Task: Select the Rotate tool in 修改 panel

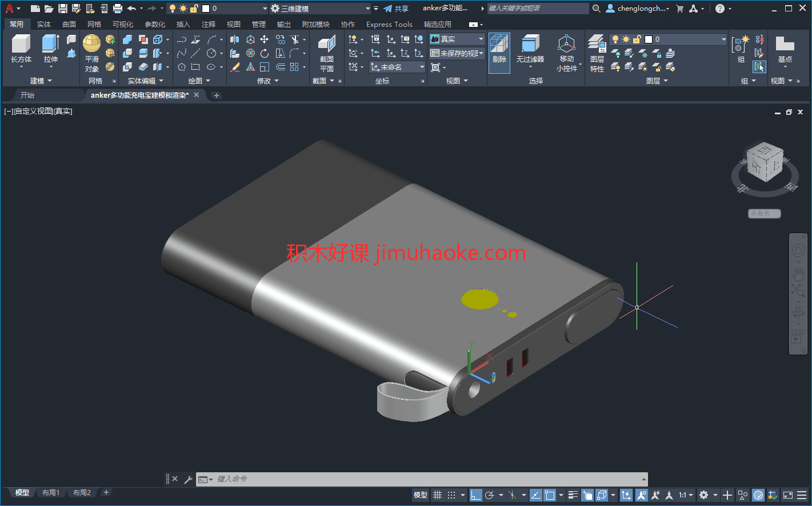Action: coord(265,53)
